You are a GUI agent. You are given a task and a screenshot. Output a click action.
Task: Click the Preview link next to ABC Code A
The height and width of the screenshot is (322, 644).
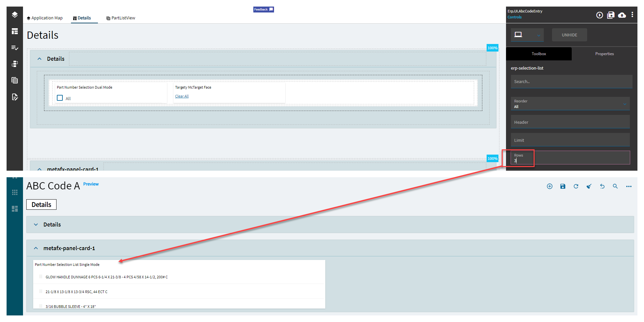click(91, 184)
